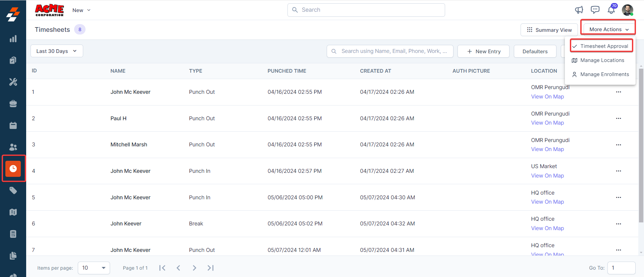
Task: Click the New Entry button
Action: 483,52
